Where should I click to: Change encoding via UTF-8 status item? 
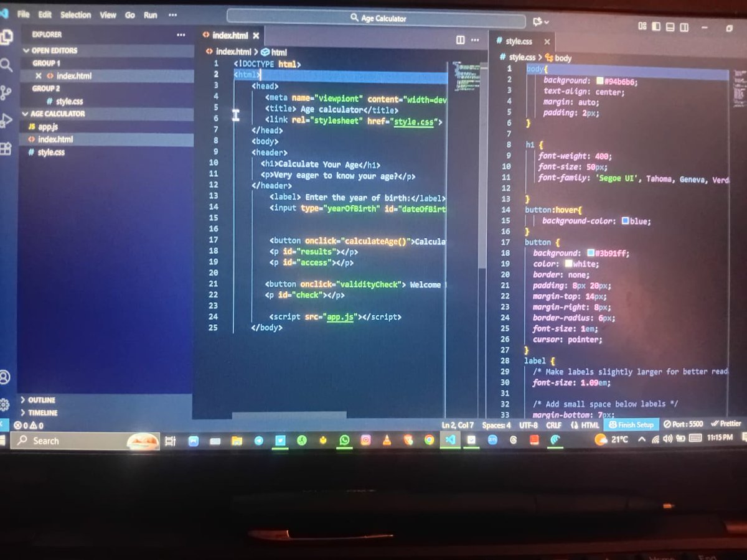point(529,425)
